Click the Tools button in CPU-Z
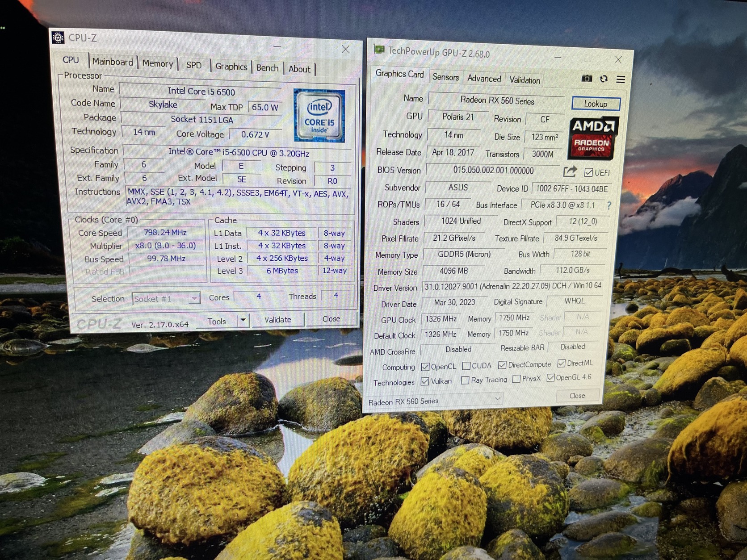The height and width of the screenshot is (560, 747). point(217,321)
